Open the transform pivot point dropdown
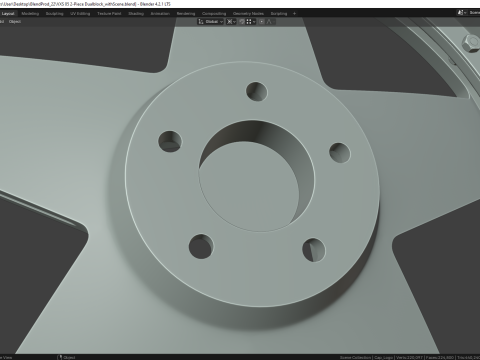Image resolution: width=480 pixels, height=360 pixels. coord(231,22)
